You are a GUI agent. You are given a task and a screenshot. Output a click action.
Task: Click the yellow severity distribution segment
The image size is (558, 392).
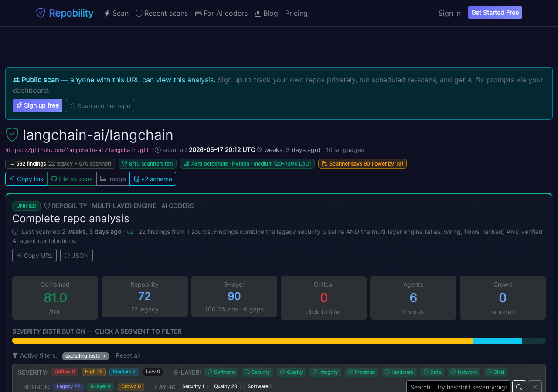pyautogui.click(x=243, y=341)
